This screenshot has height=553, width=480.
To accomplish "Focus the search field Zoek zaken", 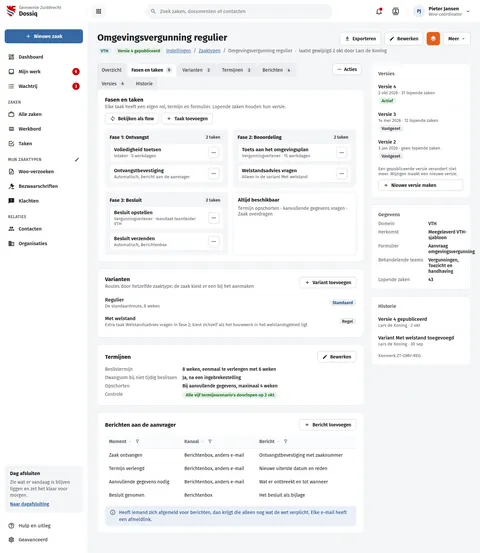I will pos(238,11).
